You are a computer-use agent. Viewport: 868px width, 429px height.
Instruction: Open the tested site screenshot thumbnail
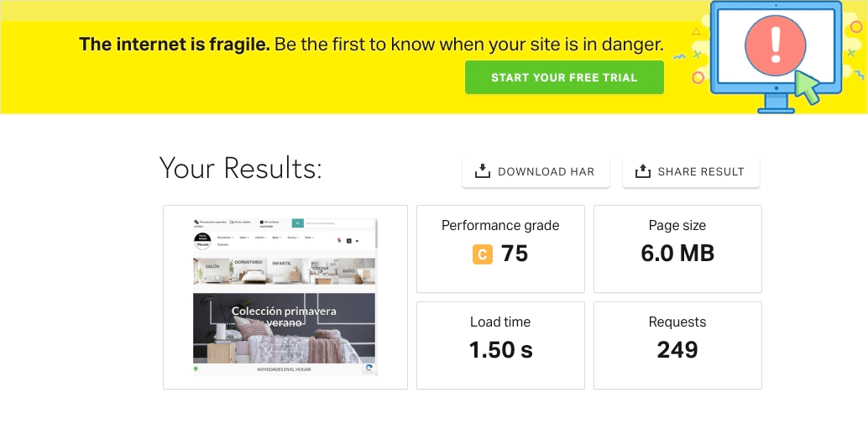tap(285, 297)
